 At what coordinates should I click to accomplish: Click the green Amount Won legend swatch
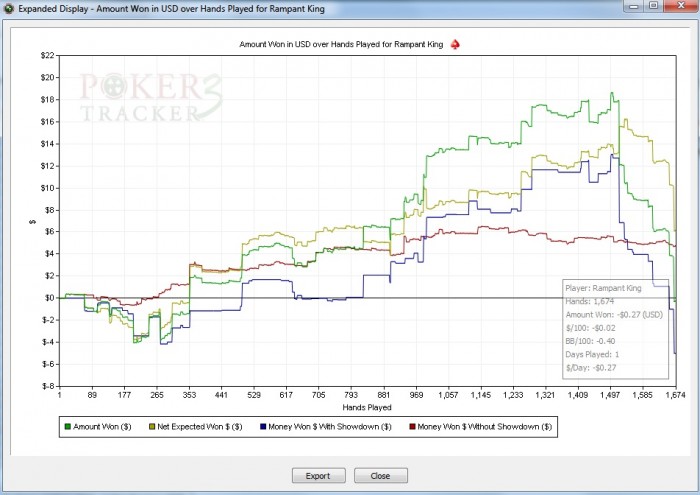point(68,427)
